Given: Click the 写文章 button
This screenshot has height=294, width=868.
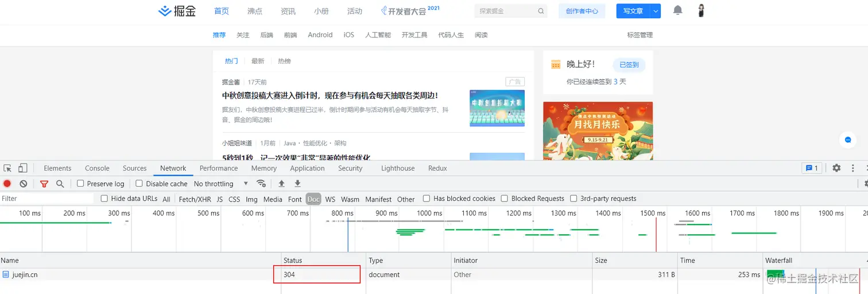Looking at the screenshot, I should click(633, 11).
